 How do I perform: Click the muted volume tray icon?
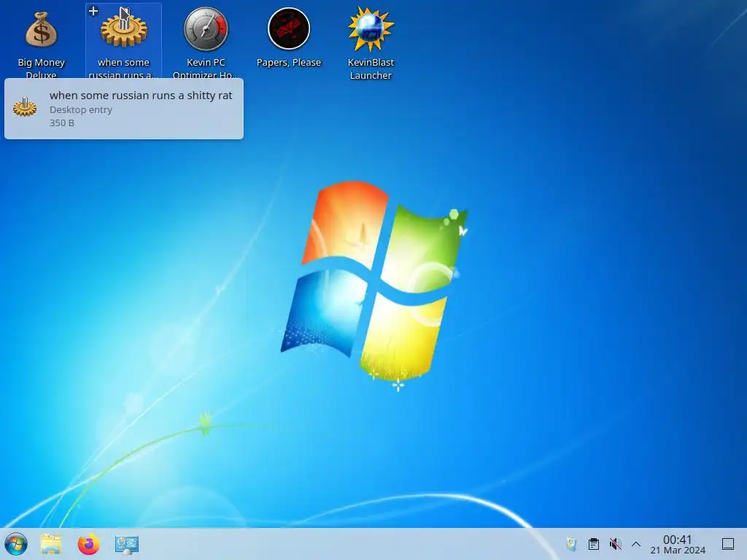[x=616, y=544]
